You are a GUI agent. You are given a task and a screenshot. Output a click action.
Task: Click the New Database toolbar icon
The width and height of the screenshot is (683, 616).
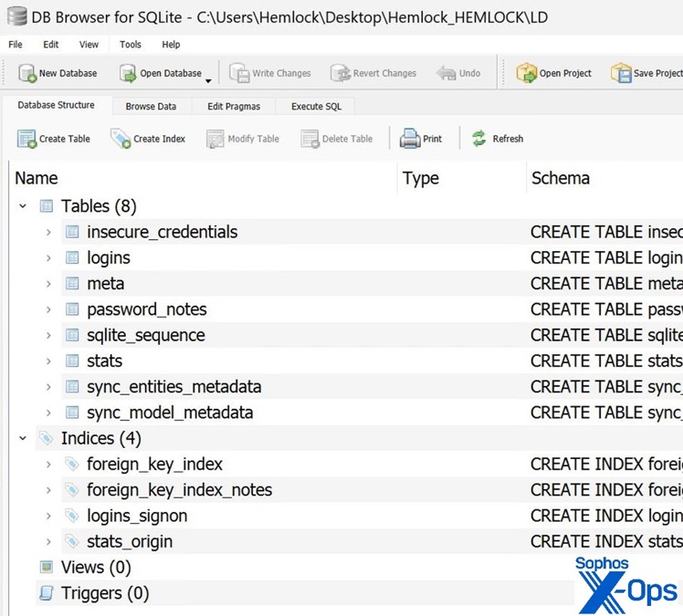tap(27, 73)
